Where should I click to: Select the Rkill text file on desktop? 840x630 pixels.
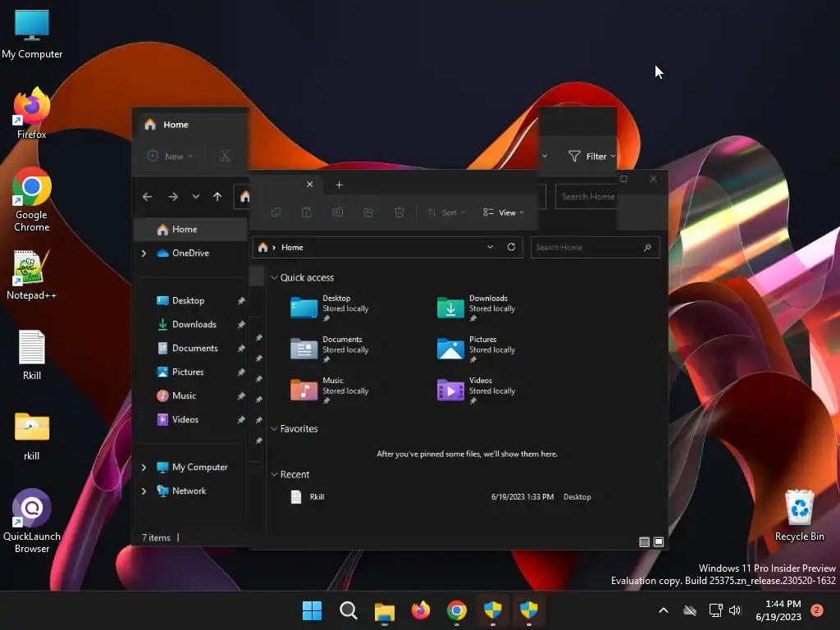tap(32, 354)
